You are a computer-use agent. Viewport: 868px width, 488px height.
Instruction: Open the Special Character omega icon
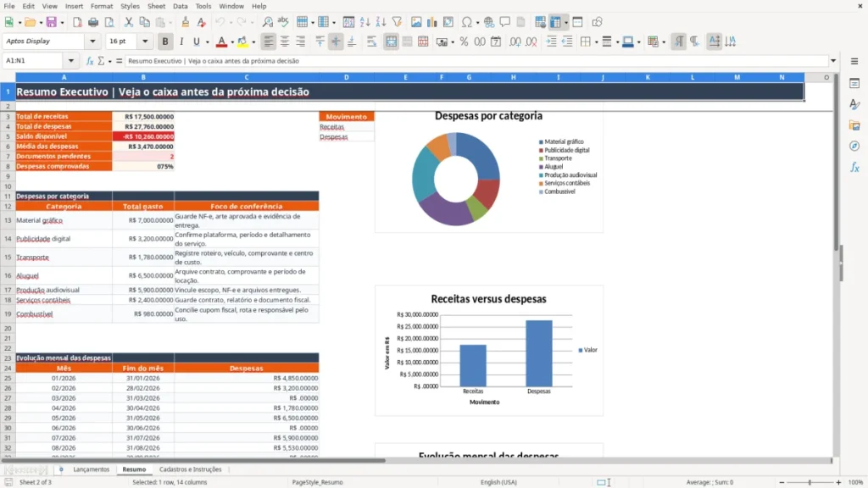467,22
